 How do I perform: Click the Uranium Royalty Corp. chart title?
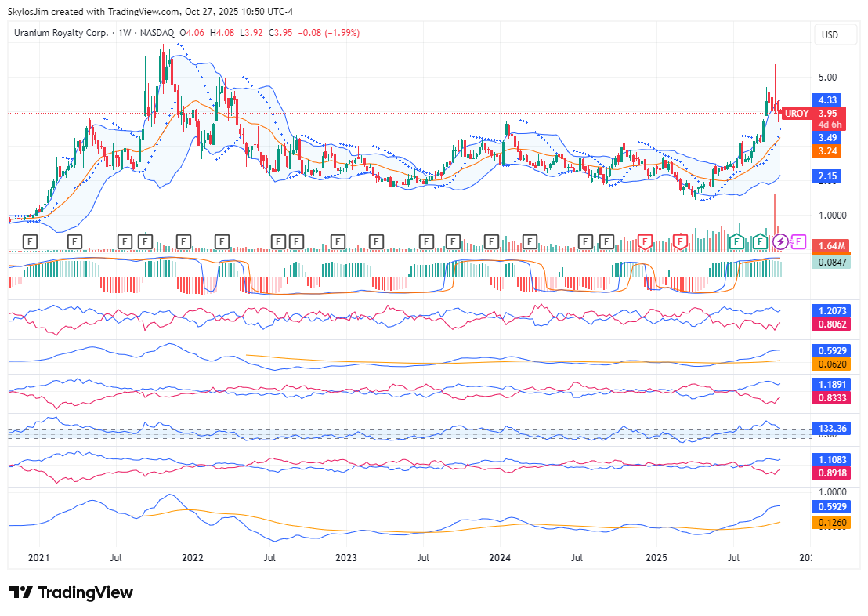coord(62,33)
